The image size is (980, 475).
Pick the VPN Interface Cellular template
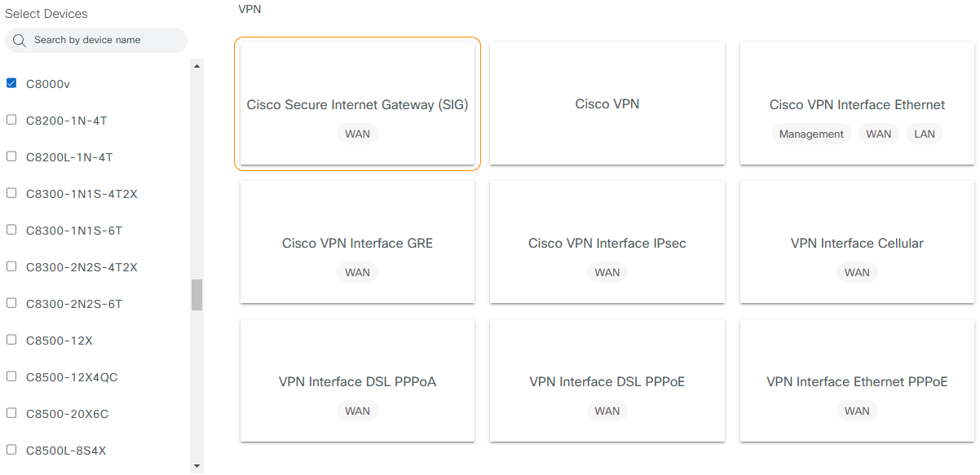click(x=856, y=242)
